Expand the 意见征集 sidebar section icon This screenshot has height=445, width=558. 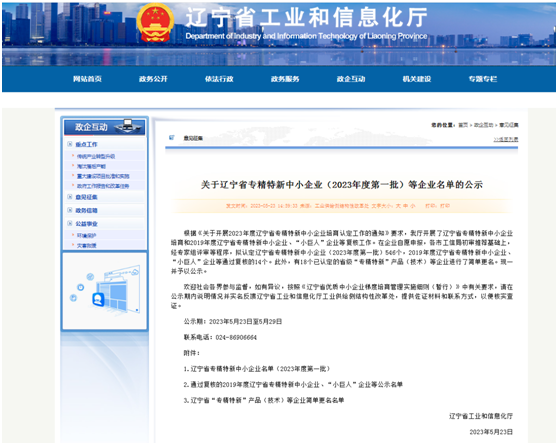pyautogui.click(x=70, y=197)
